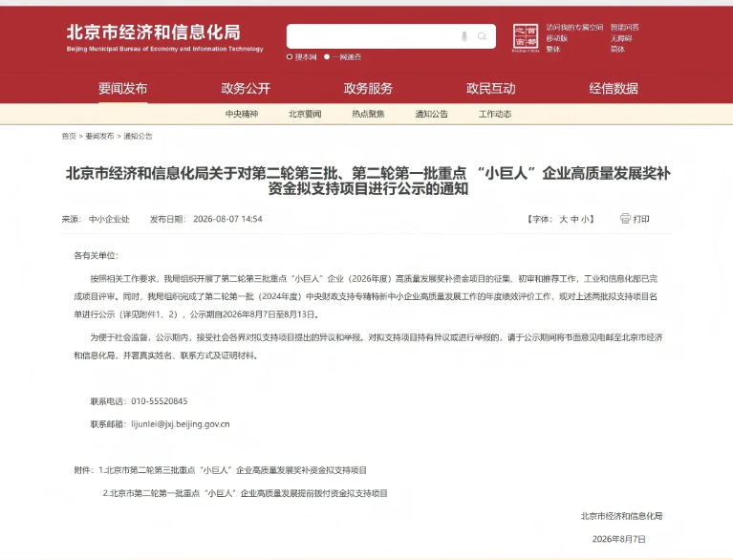Open the 经信数据 main tab
This screenshot has height=560, width=733.
614,88
